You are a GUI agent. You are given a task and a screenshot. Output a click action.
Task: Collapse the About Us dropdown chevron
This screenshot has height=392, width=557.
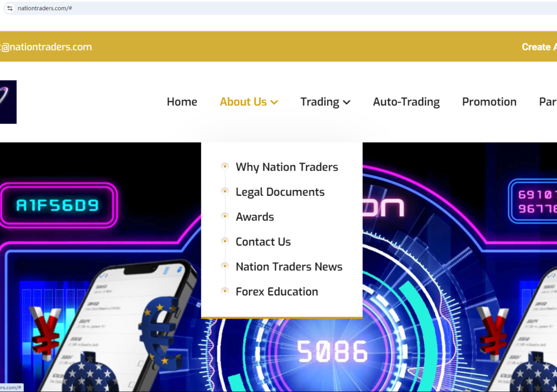tap(274, 102)
